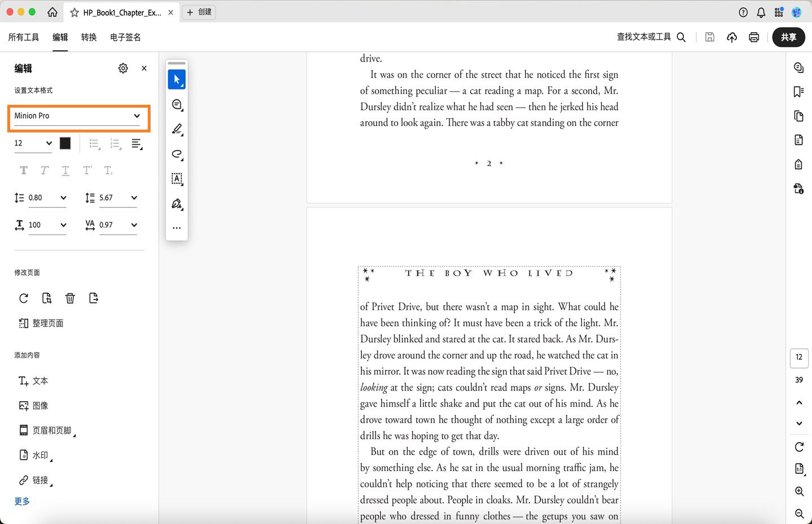Viewport: 812px width, 524px height.
Task: Switch to 所有工具 tab
Action: [x=24, y=37]
